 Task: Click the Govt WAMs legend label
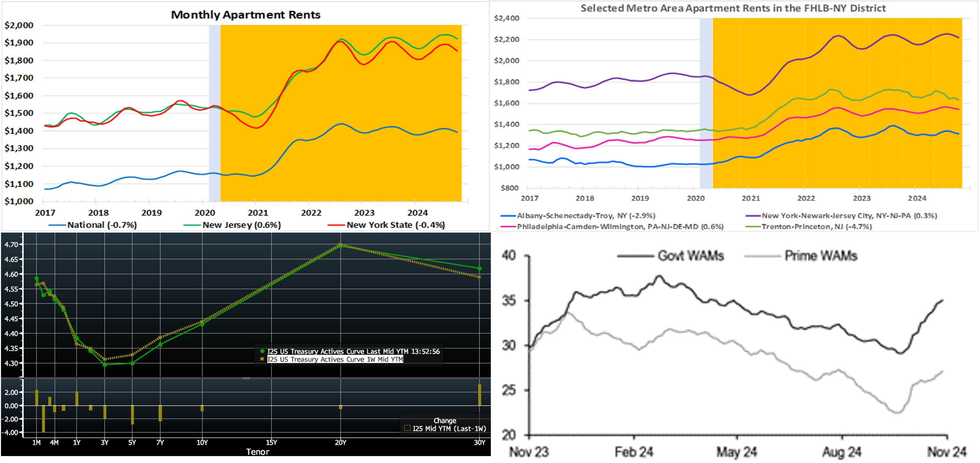690,256
